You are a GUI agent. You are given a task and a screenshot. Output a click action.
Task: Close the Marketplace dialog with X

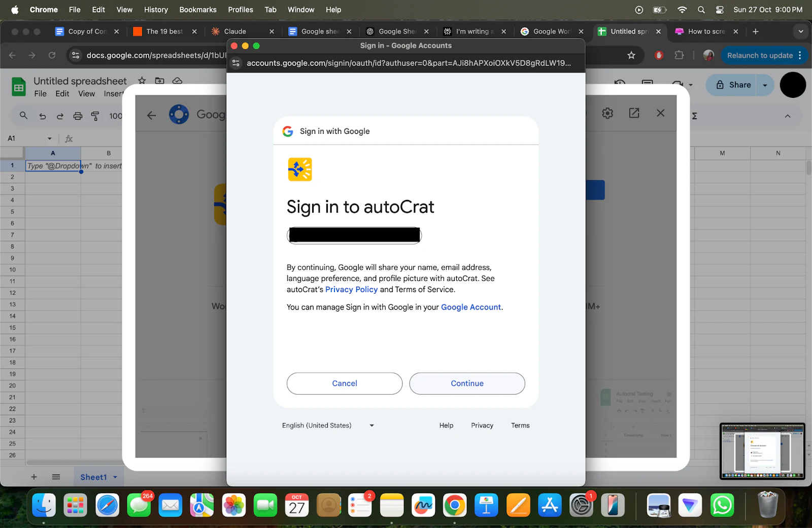tap(660, 113)
